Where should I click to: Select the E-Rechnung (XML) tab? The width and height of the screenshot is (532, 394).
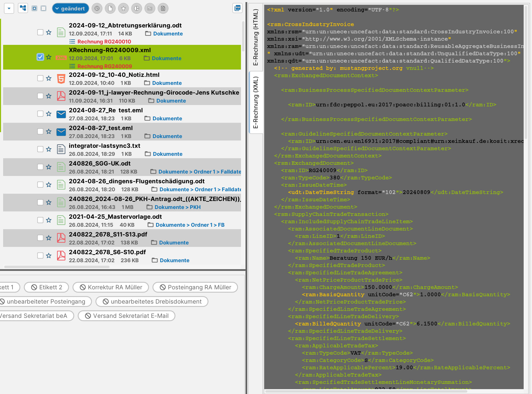(256, 103)
